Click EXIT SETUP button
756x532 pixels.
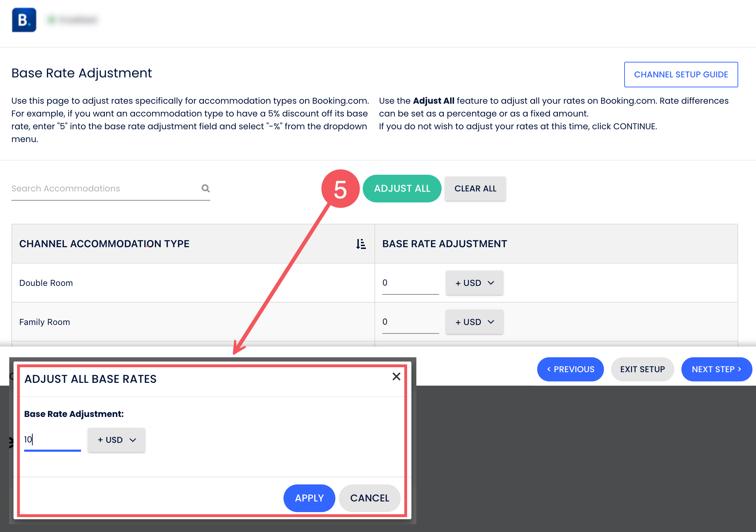pyautogui.click(x=642, y=369)
